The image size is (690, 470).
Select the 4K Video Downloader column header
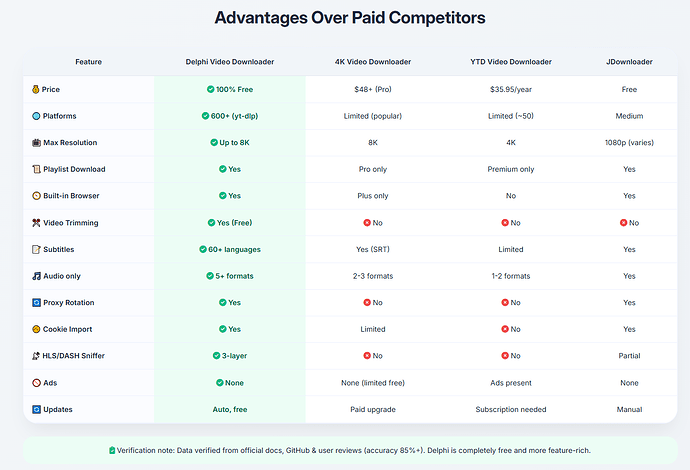(x=373, y=62)
